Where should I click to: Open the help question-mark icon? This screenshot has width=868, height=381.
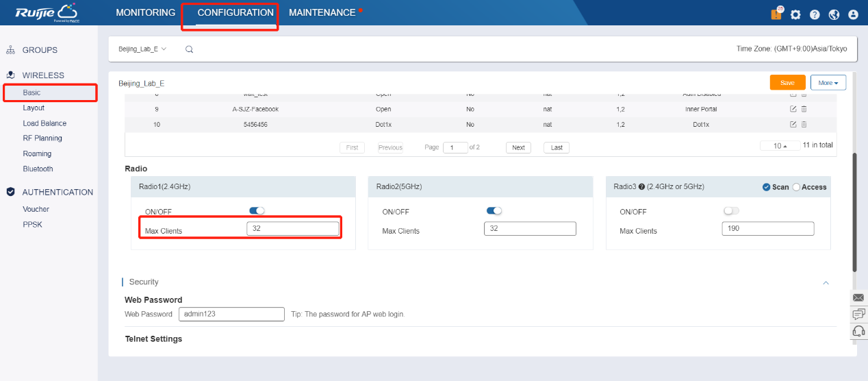point(815,14)
